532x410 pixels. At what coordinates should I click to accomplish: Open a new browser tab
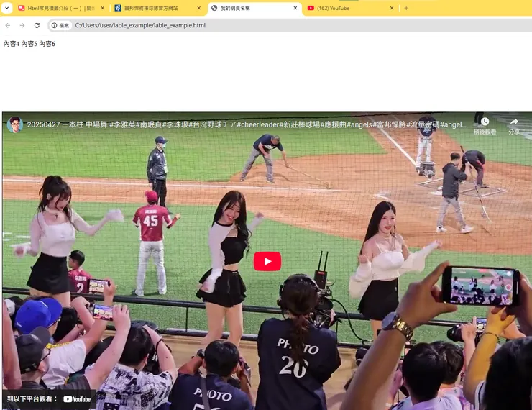[406, 8]
